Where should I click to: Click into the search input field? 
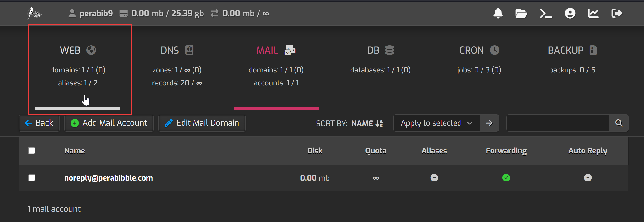(558, 123)
